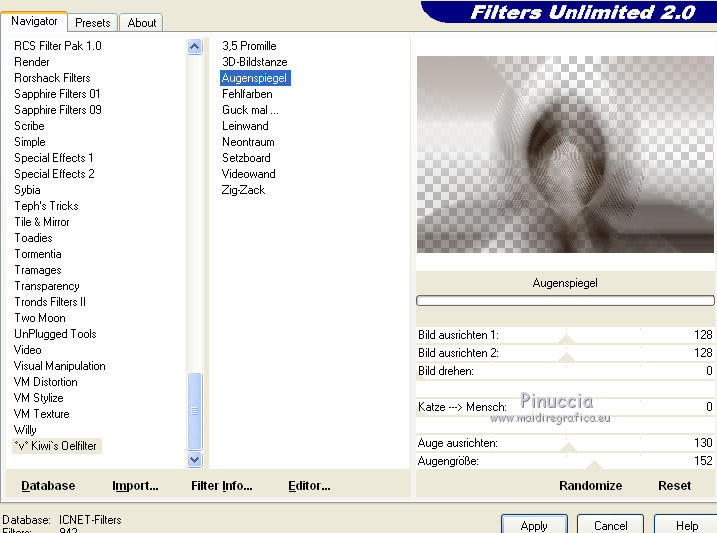Open the About tab
The height and width of the screenshot is (533, 717).
(x=142, y=23)
